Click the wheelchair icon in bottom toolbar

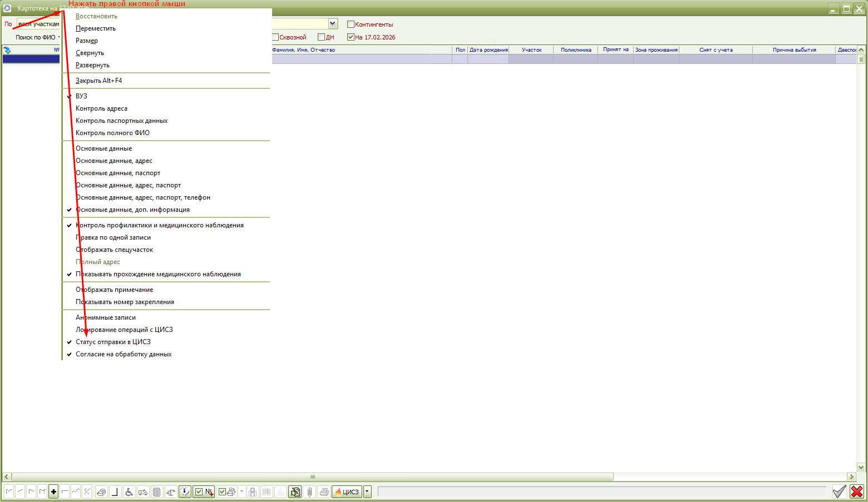click(129, 492)
